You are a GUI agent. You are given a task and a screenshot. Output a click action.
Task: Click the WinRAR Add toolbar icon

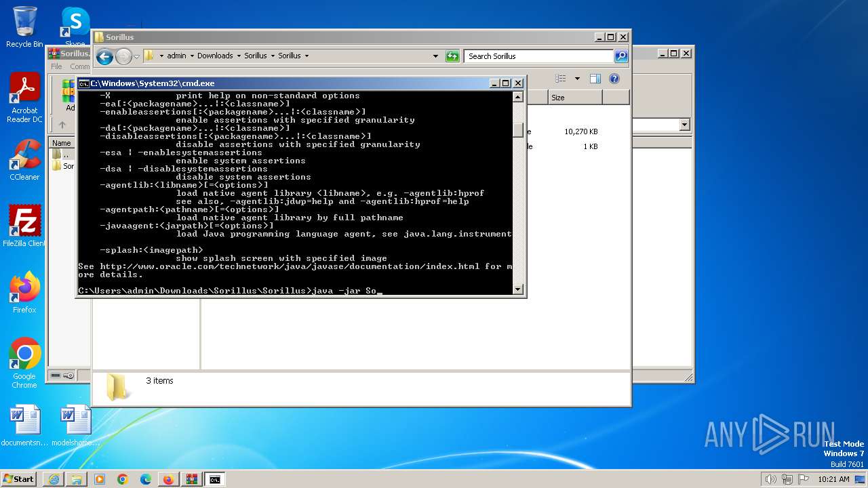tap(68, 95)
